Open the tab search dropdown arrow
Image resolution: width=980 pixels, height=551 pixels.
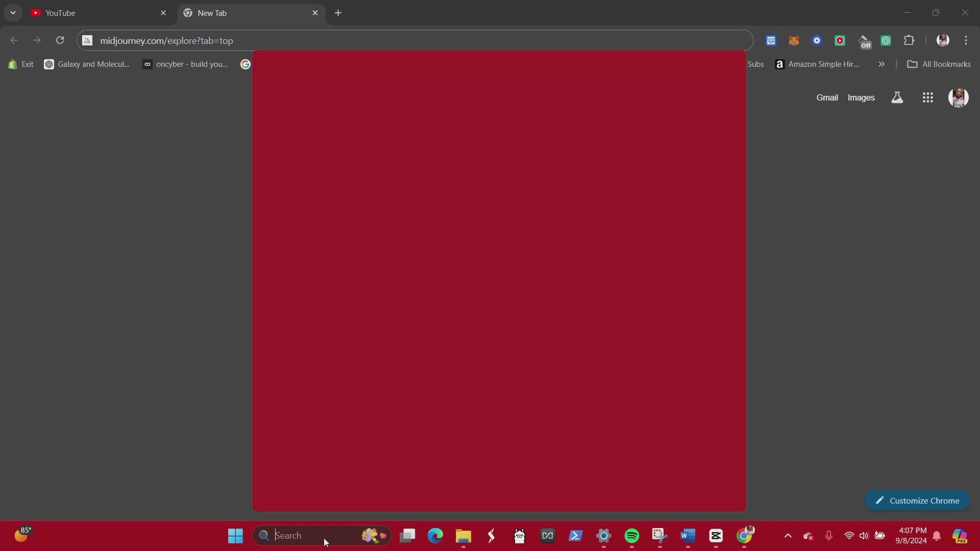click(13, 13)
